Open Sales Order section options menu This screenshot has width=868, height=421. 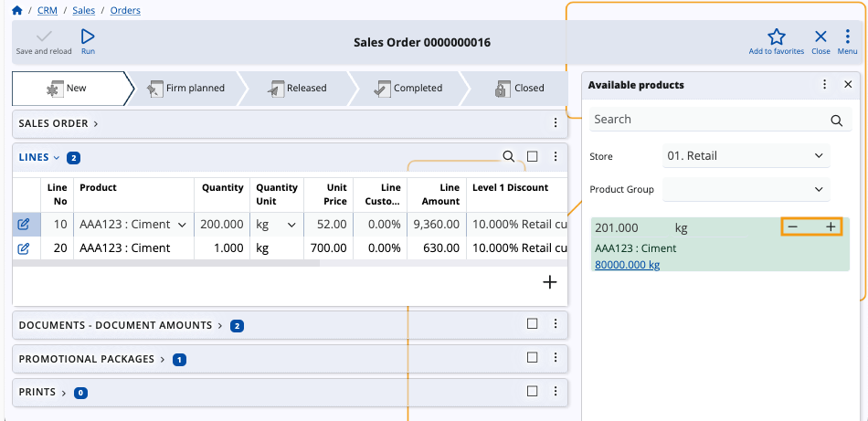556,123
